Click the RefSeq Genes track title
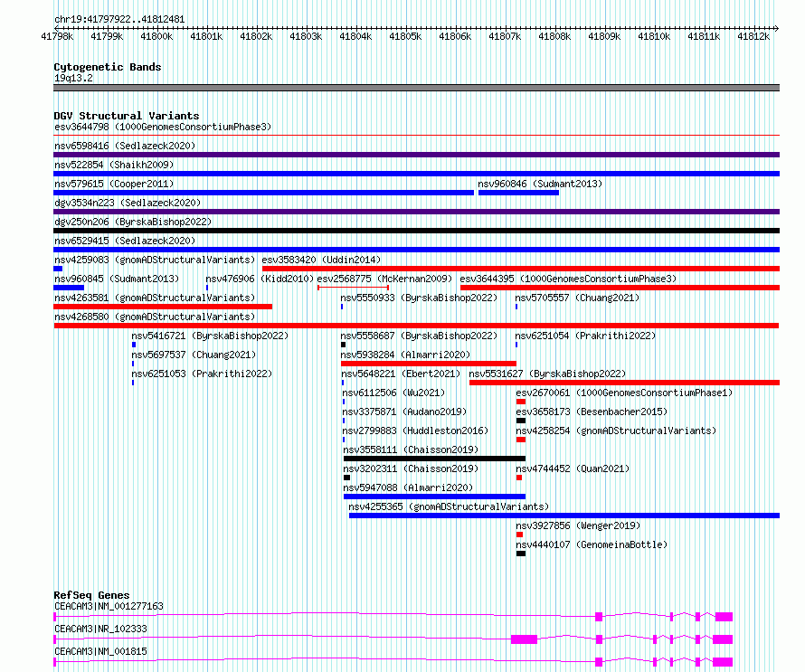 91,595
